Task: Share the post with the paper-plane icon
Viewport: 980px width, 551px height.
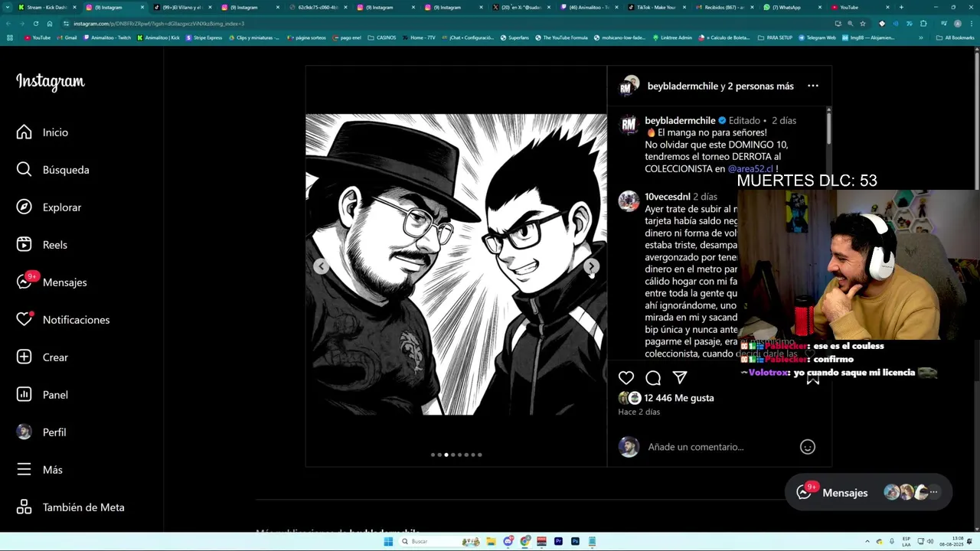Action: point(680,377)
